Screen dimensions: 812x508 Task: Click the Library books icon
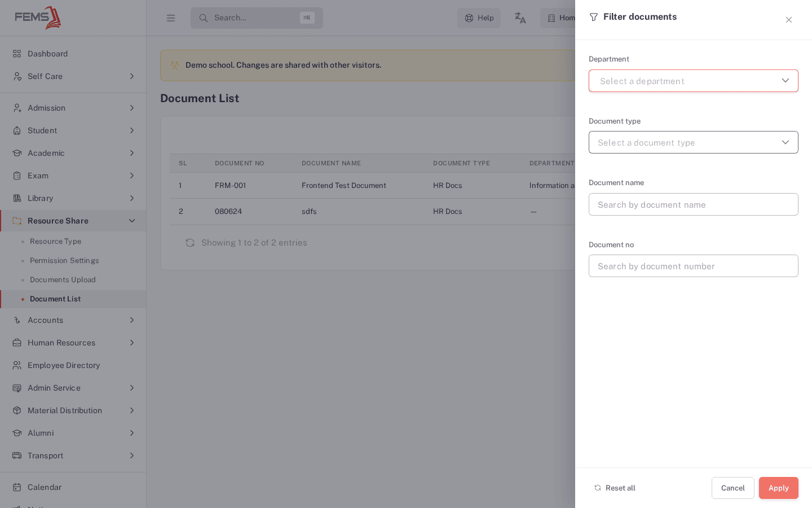pos(17,198)
